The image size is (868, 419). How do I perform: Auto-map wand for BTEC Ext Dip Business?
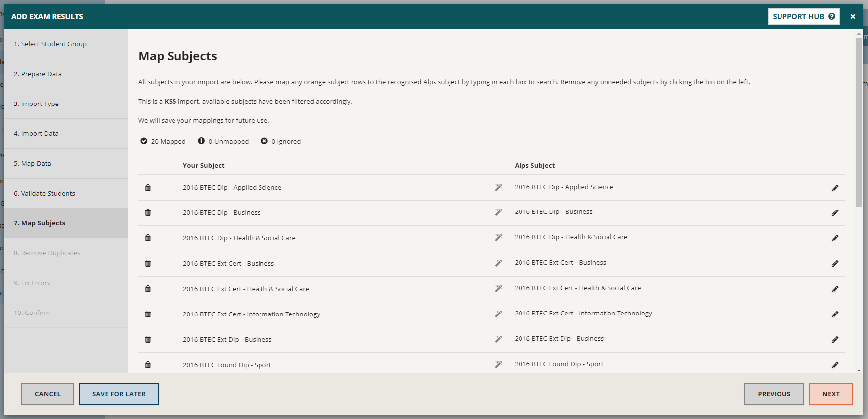coord(498,339)
